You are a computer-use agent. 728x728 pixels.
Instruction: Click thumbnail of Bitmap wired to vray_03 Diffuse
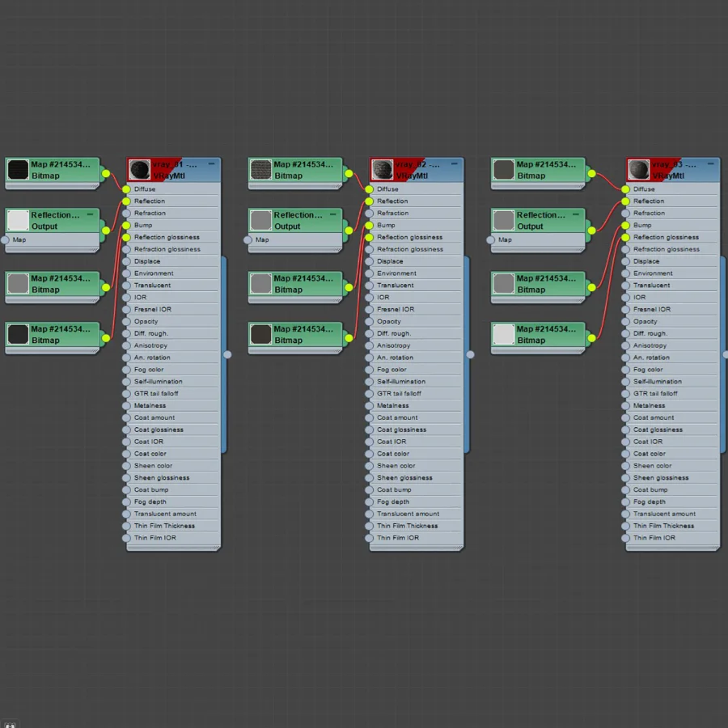[x=504, y=170]
